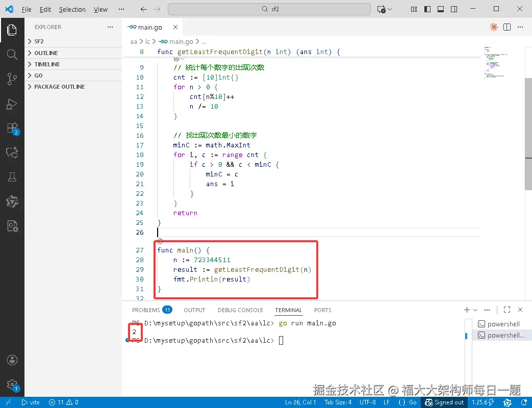Close the main.go editor tab

(175, 27)
